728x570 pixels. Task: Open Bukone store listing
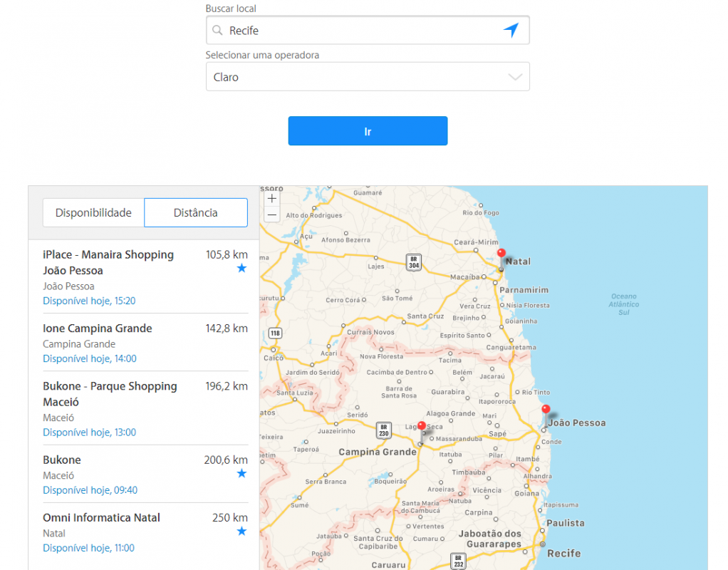point(62,460)
